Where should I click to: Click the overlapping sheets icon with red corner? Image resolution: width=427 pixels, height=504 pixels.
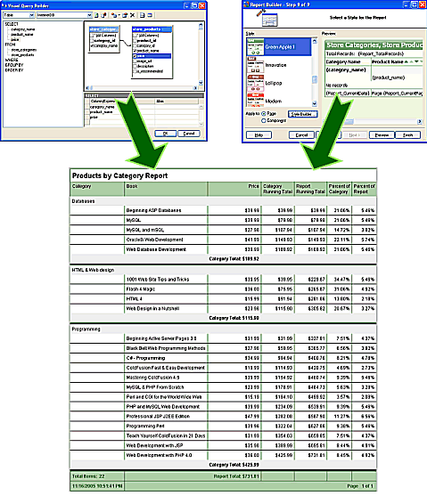point(103,15)
